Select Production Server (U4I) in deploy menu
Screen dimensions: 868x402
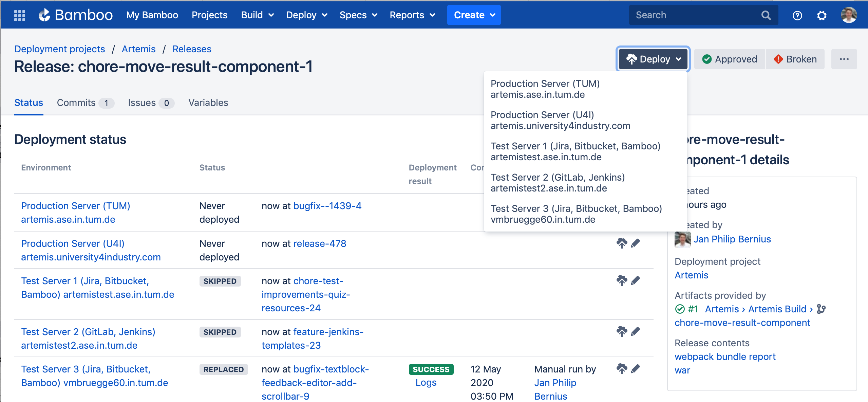point(586,120)
